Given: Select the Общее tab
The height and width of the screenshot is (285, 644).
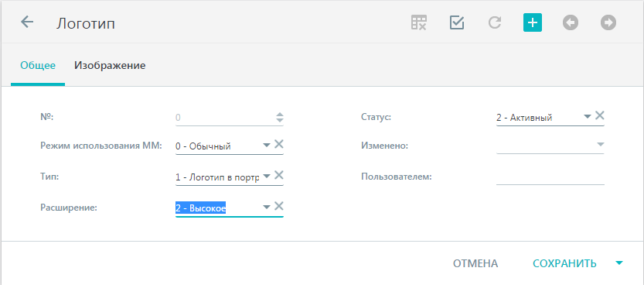Looking at the screenshot, I should tap(38, 65).
